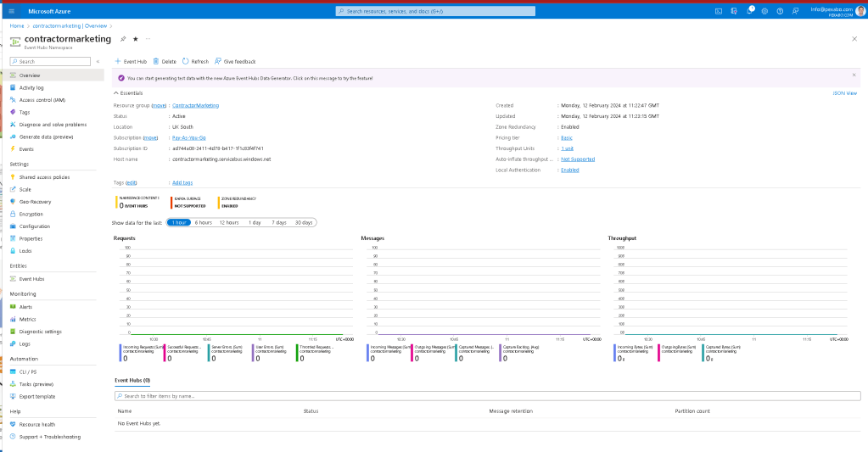Open the JSON View link
Viewport: 868px width, 452px height.
pos(845,93)
